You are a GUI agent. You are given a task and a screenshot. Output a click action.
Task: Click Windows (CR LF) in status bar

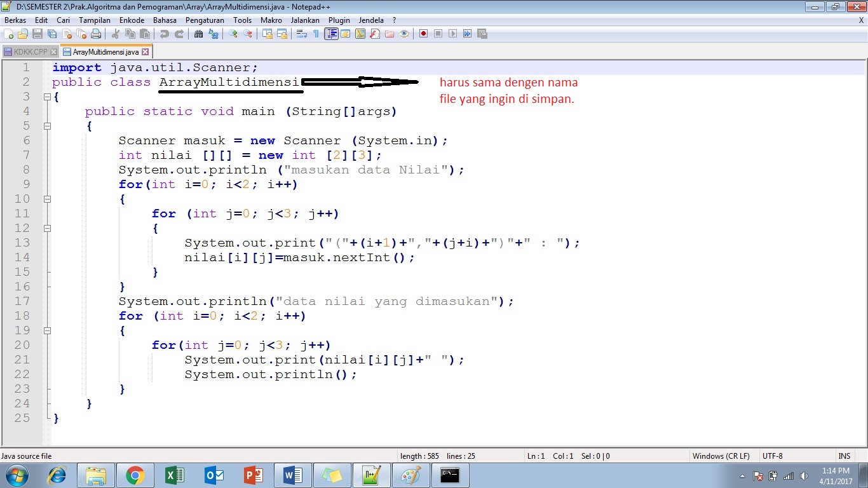[721, 456]
